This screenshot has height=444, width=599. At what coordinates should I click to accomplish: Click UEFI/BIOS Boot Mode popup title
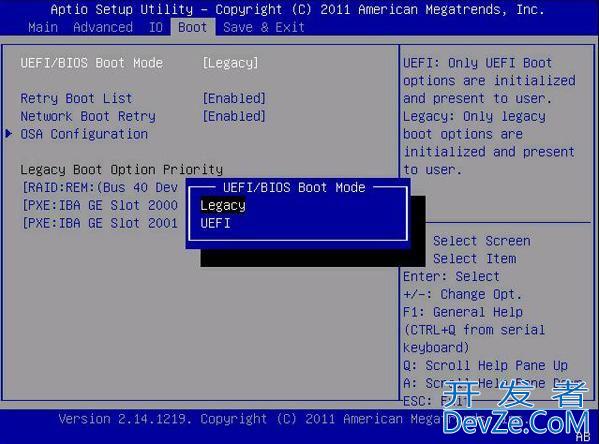[x=294, y=187]
